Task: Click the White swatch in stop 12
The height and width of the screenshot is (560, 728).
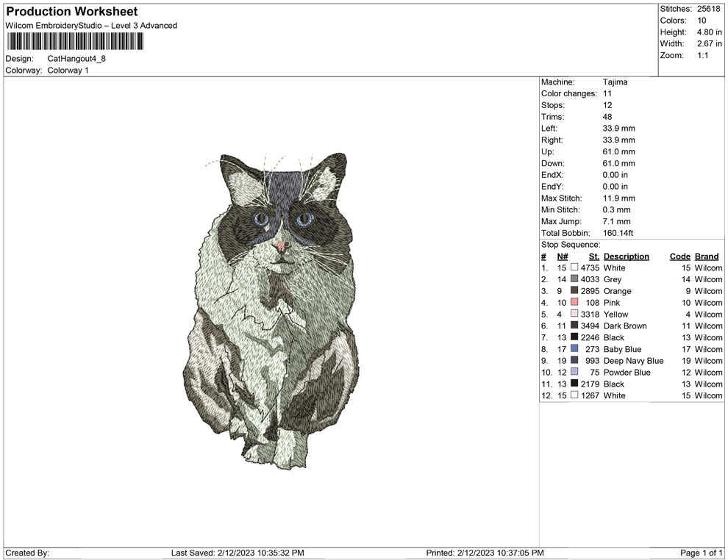Action: (574, 395)
